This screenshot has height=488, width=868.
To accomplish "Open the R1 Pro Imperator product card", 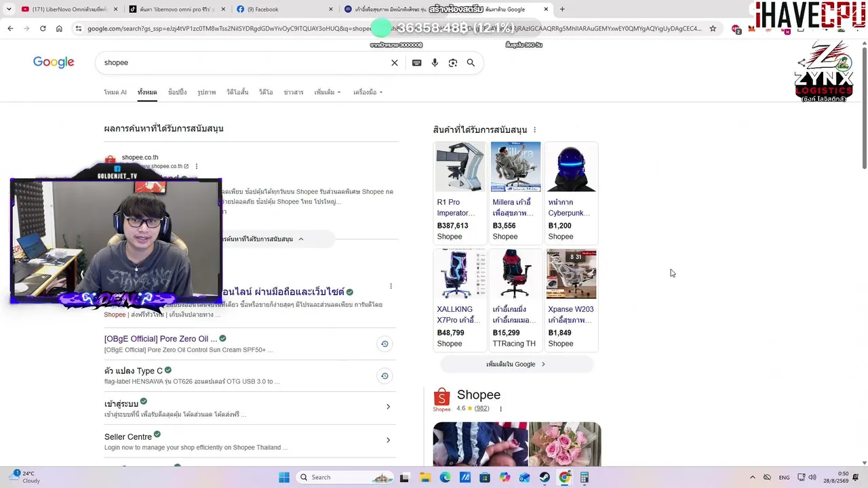I will (x=460, y=192).
